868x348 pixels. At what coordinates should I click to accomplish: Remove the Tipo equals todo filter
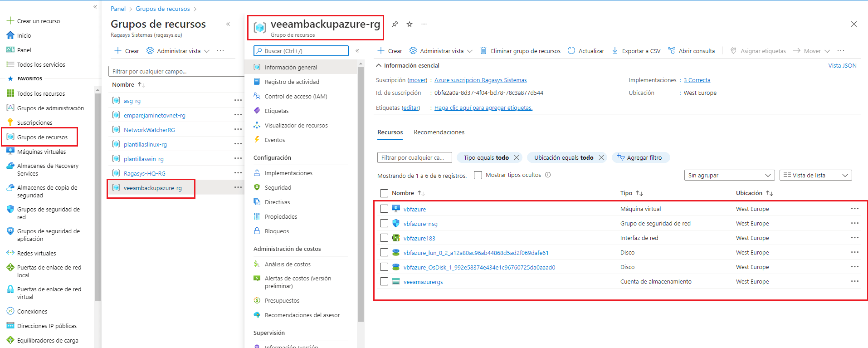coord(517,157)
